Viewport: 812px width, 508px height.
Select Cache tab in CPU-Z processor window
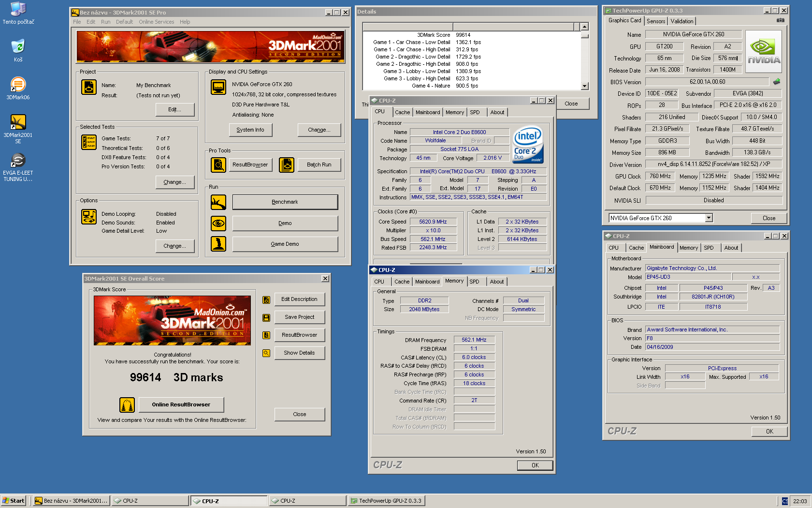402,112
